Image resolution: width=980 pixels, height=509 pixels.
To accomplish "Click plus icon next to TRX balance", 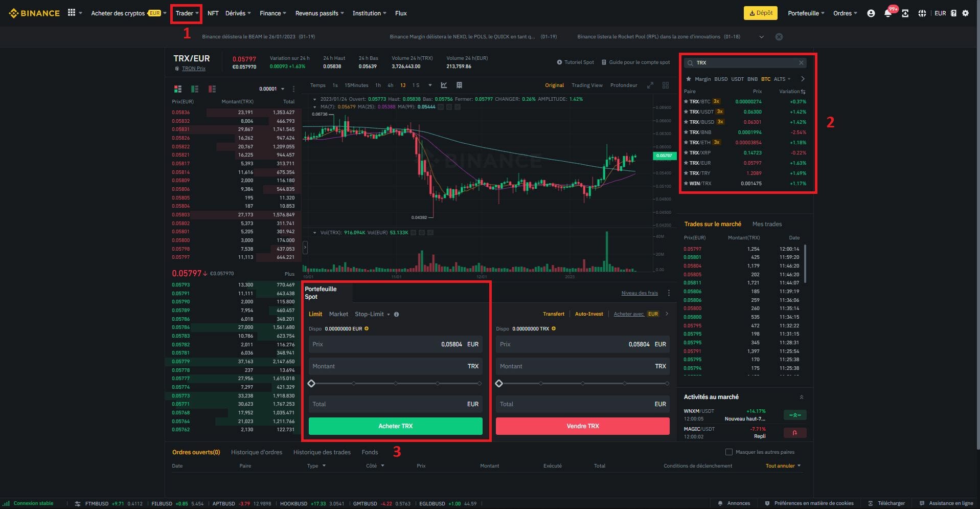I will coord(554,328).
